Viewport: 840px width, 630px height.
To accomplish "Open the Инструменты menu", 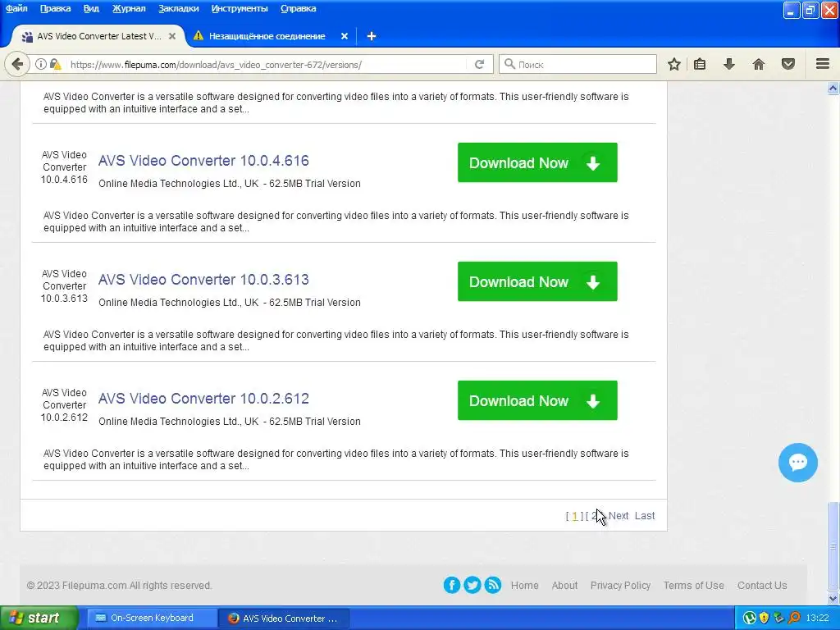I will click(240, 8).
